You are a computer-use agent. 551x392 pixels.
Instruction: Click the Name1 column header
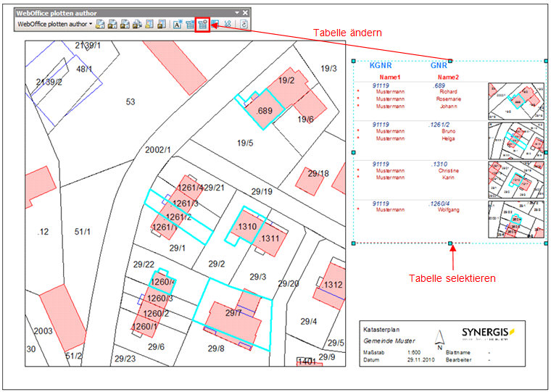pos(390,78)
